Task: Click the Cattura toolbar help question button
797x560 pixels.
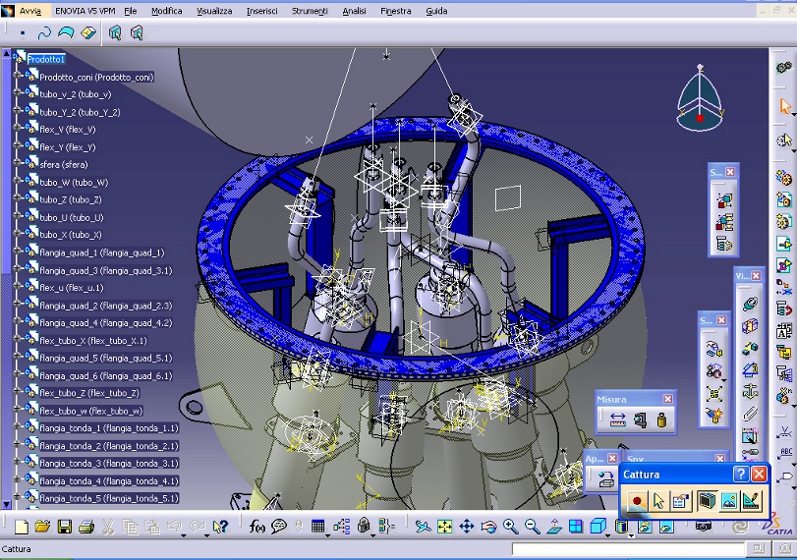Action: click(741, 474)
